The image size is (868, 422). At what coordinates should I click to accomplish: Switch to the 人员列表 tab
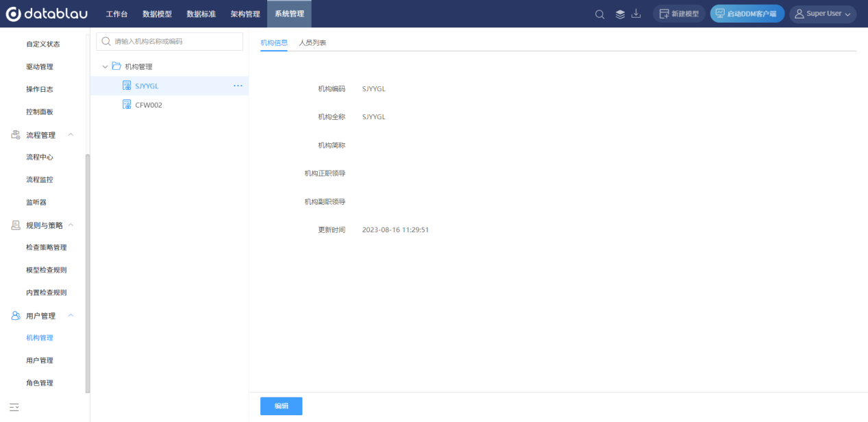pos(312,42)
